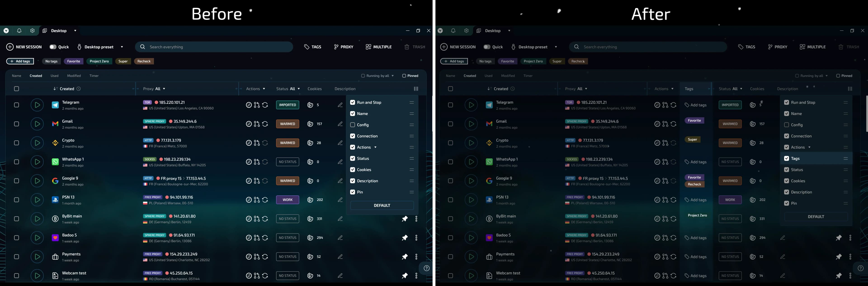The width and height of the screenshot is (868, 286).
Task: Open three-dot menu for Badoo 5 in After panel
Action: click(850, 238)
